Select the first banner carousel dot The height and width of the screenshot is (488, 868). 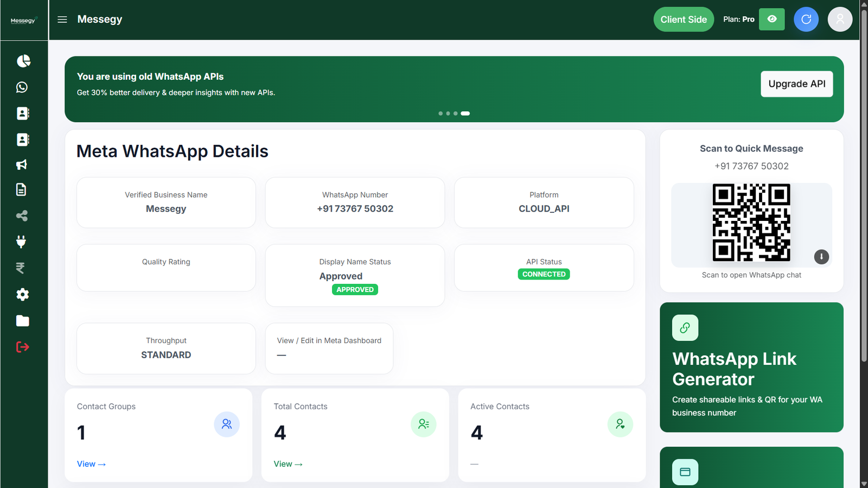[441, 113]
